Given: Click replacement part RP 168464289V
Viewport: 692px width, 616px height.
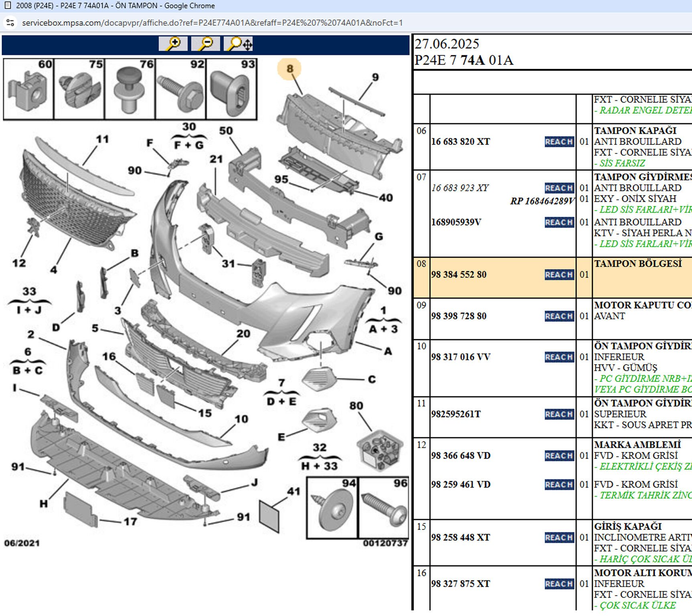Looking at the screenshot, I should [542, 201].
